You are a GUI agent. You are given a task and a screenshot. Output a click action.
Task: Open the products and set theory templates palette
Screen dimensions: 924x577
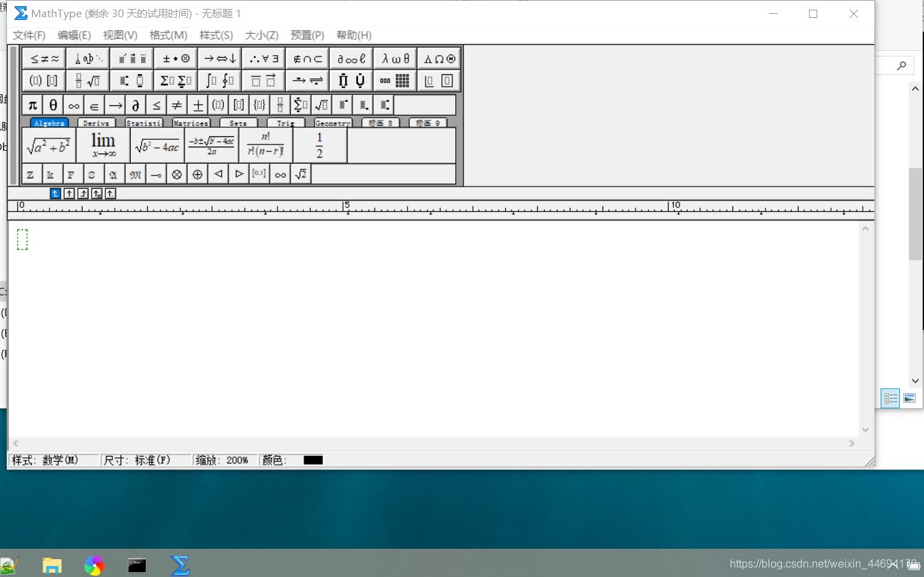351,81
